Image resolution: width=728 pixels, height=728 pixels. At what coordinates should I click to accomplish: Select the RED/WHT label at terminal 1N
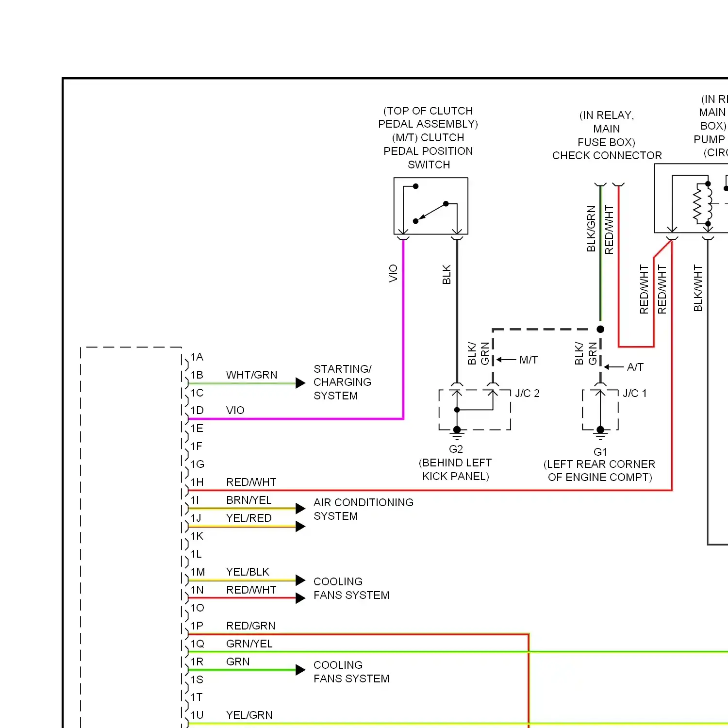[x=251, y=590]
